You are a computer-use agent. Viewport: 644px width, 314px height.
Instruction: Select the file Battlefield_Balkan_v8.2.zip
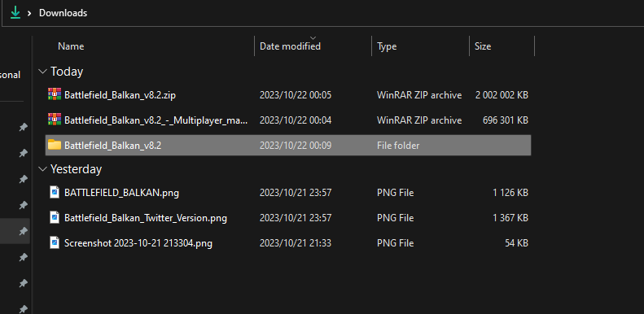120,95
